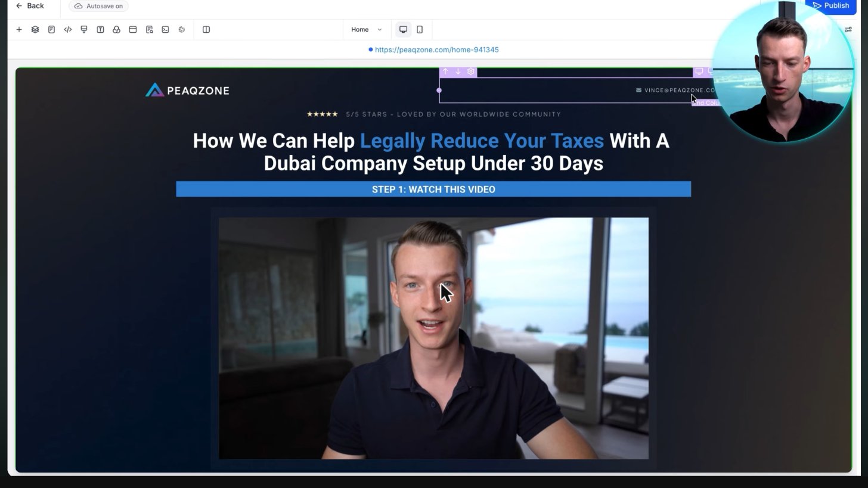Select the paint roller styling icon
The image size is (868, 488).
click(x=84, y=30)
